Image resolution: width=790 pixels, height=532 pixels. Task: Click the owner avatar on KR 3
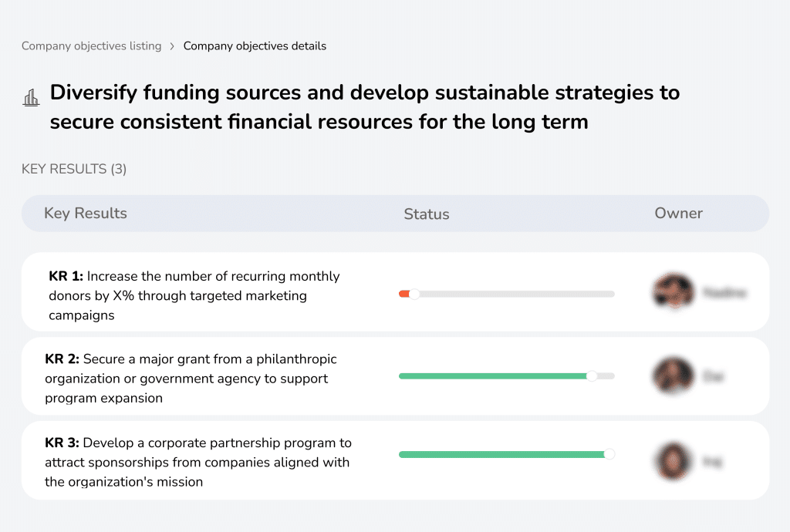coord(673,460)
